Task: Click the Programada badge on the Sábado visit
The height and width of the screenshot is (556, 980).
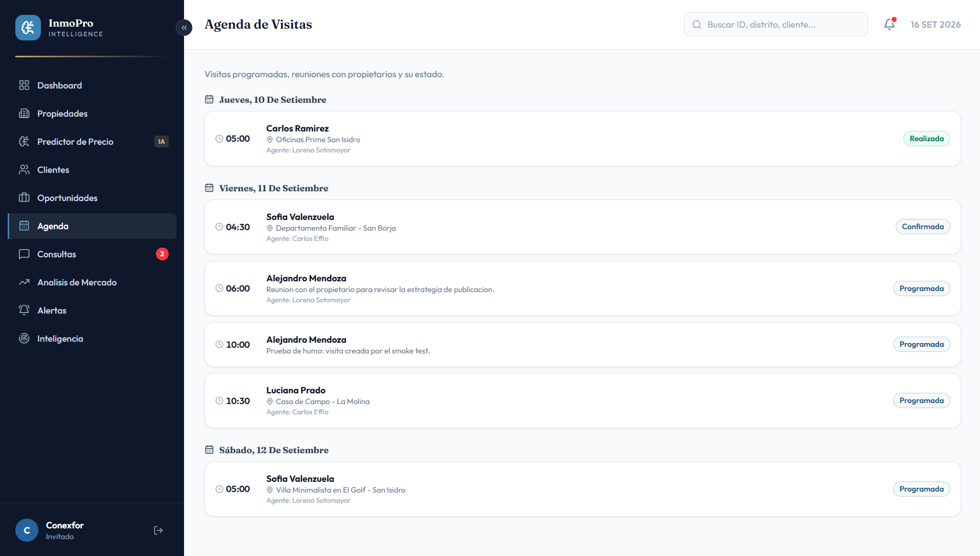Action: tap(921, 489)
